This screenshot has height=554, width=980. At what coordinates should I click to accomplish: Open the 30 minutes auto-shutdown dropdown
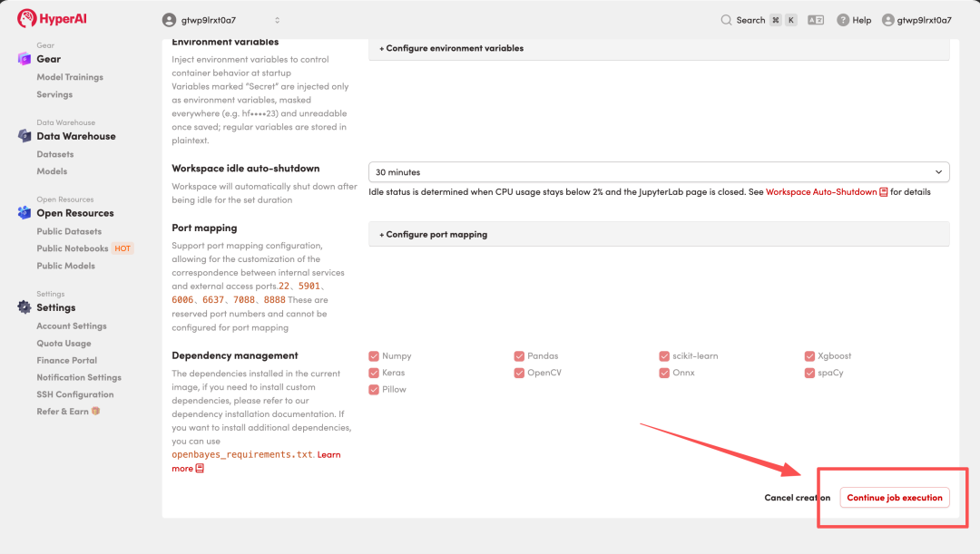tap(659, 171)
